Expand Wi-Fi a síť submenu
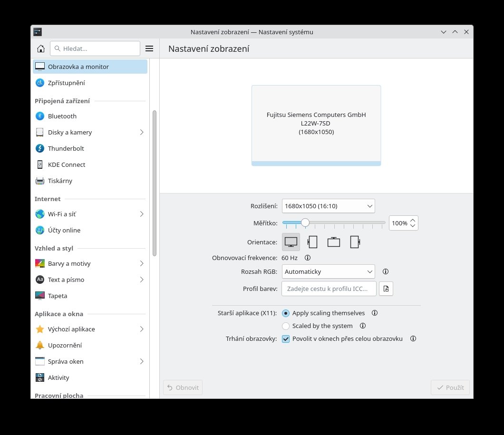The width and height of the screenshot is (504, 435). (x=142, y=214)
